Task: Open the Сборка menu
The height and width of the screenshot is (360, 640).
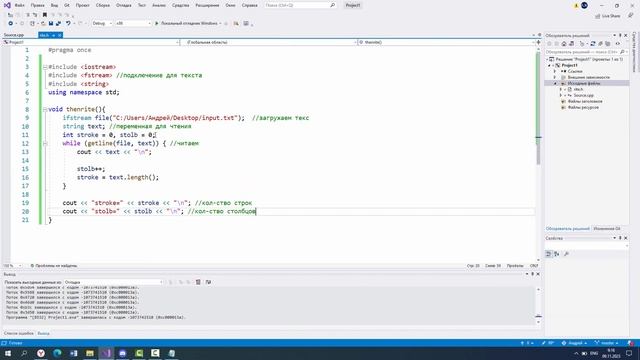Action: tap(102, 5)
